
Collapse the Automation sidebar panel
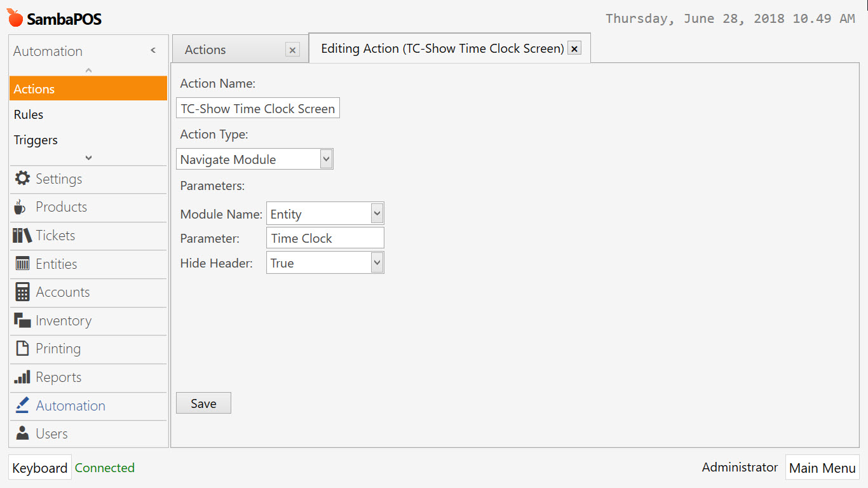(153, 50)
